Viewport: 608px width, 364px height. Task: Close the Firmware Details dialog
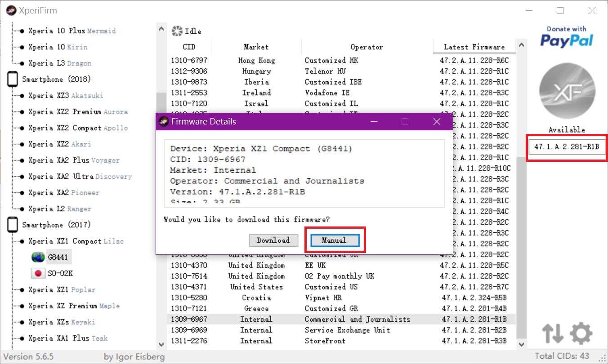pyautogui.click(x=436, y=122)
